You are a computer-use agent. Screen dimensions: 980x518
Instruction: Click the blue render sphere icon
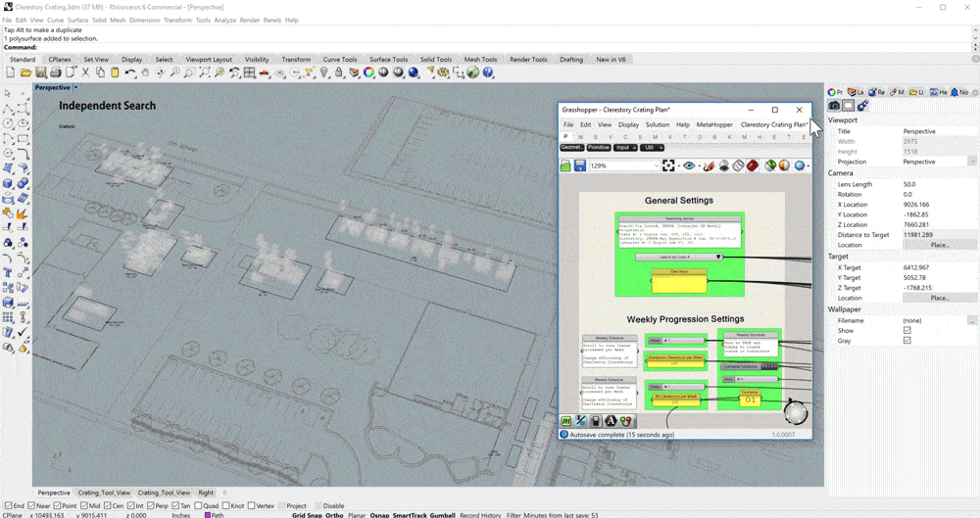point(414,72)
